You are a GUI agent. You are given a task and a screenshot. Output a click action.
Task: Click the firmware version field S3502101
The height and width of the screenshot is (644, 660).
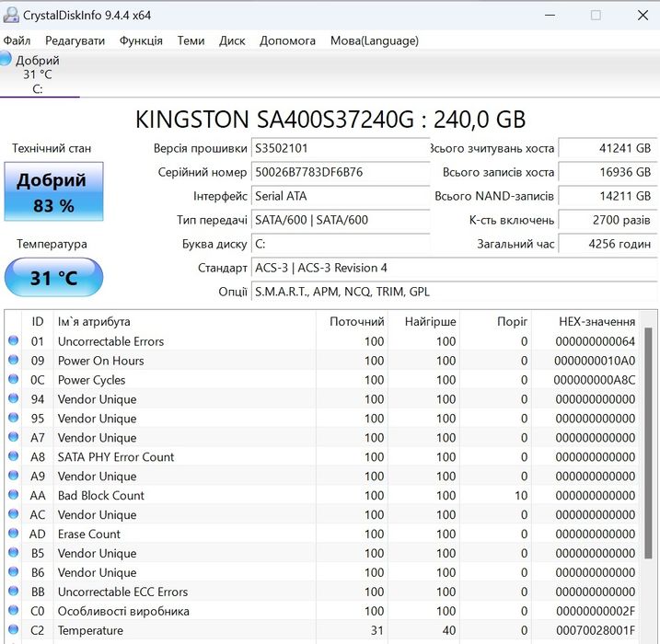coord(340,148)
